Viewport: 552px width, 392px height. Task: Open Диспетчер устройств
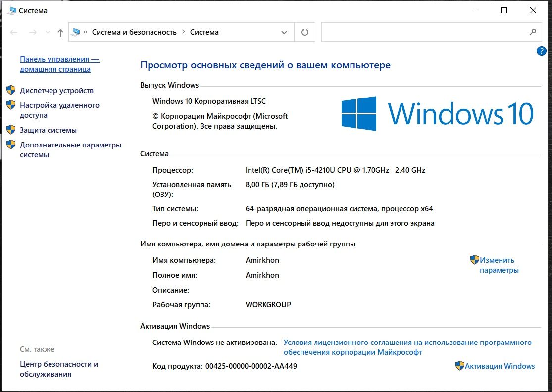(x=56, y=91)
